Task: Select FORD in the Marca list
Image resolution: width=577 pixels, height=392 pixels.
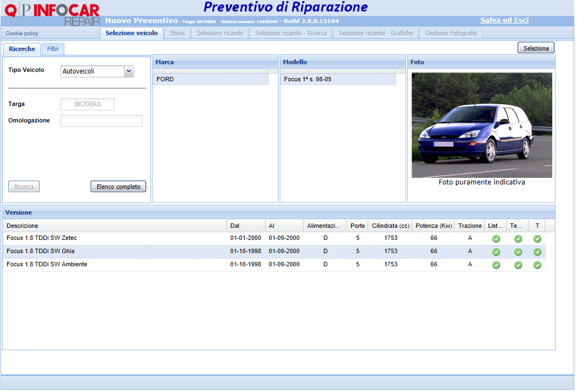Action: pos(210,79)
